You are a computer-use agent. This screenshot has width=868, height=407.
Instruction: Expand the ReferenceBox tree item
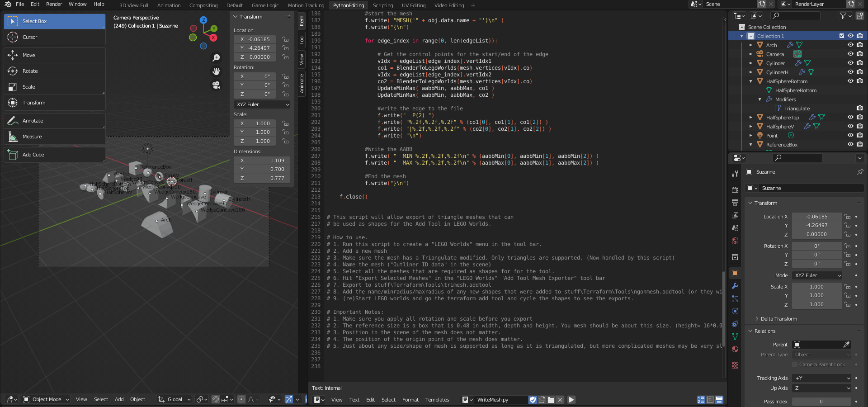point(751,145)
